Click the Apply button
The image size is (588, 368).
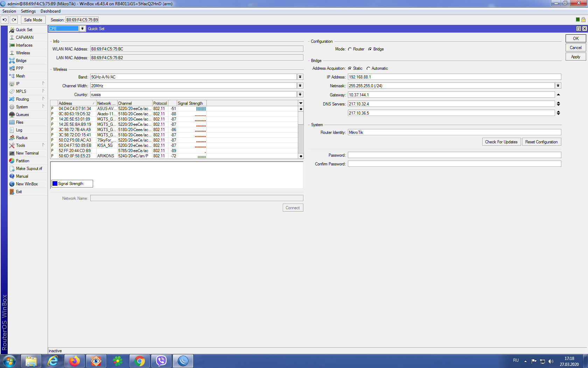tap(576, 57)
